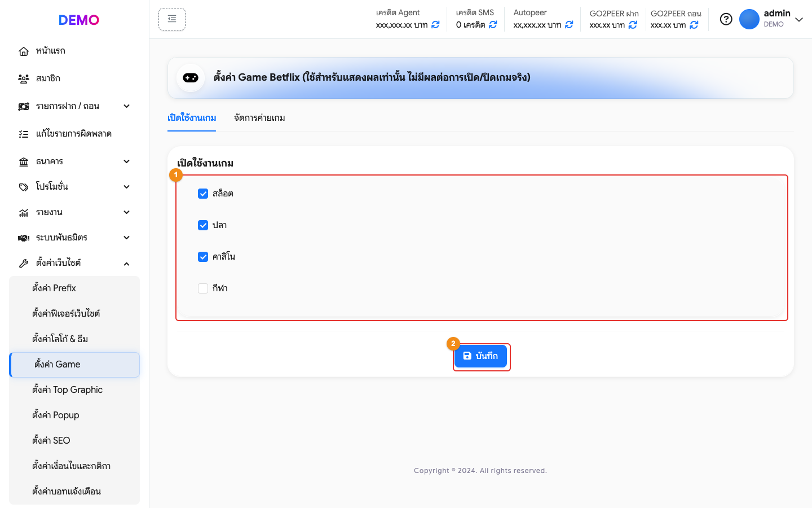Click the bank building icon beside ธนาคาร
812x508 pixels.
pos(24,162)
